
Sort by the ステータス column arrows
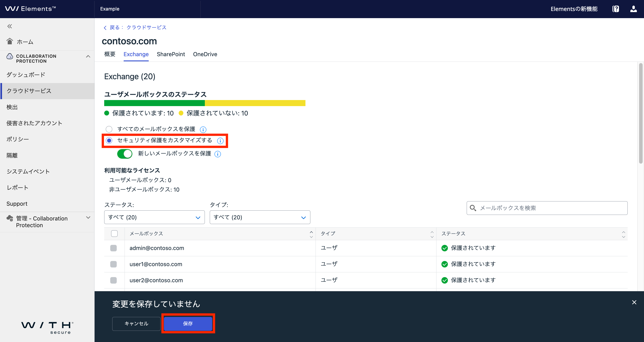(x=623, y=234)
